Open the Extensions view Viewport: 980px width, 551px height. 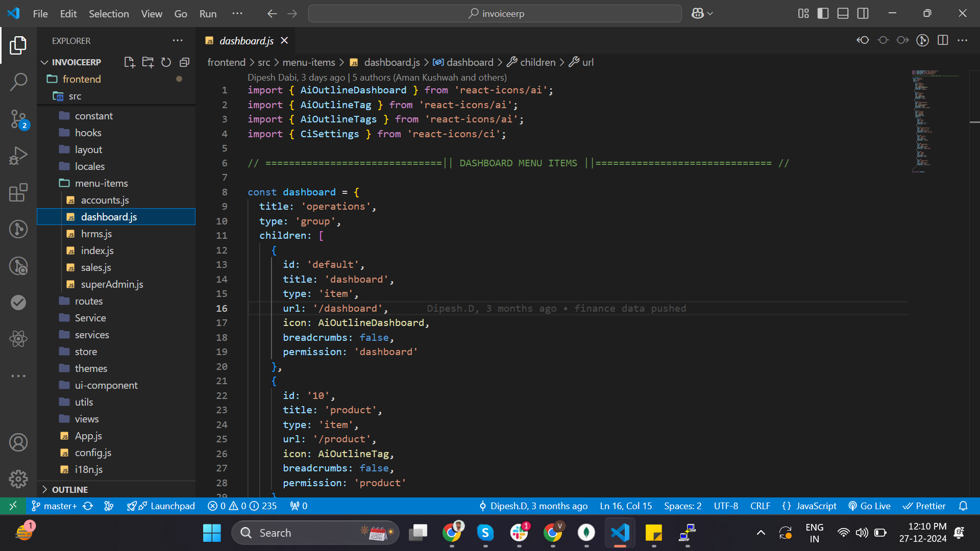[18, 193]
